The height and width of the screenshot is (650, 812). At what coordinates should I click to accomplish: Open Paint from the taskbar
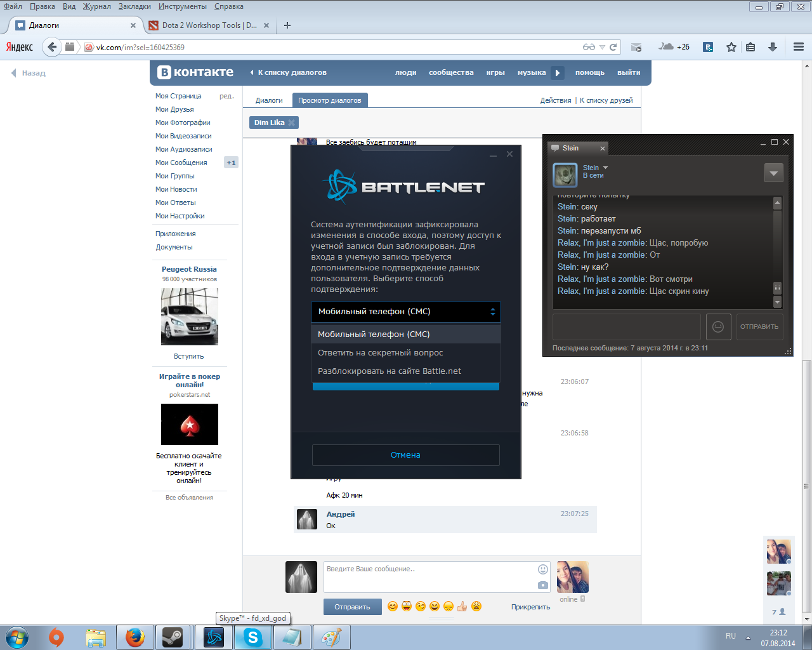click(x=331, y=637)
